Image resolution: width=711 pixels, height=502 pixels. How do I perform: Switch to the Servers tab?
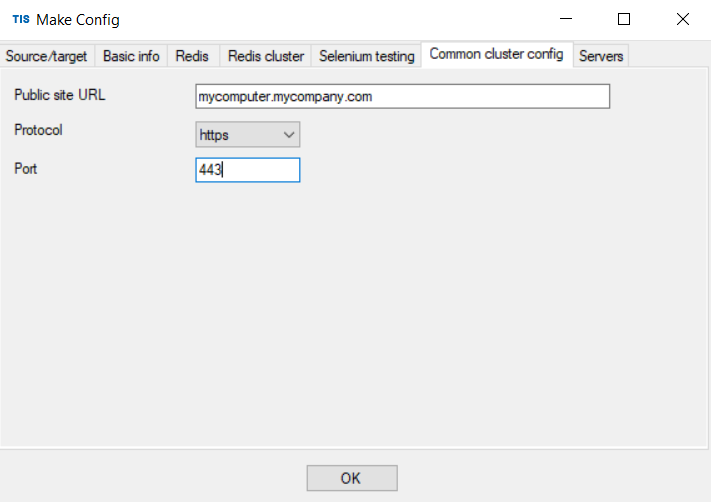(x=601, y=56)
